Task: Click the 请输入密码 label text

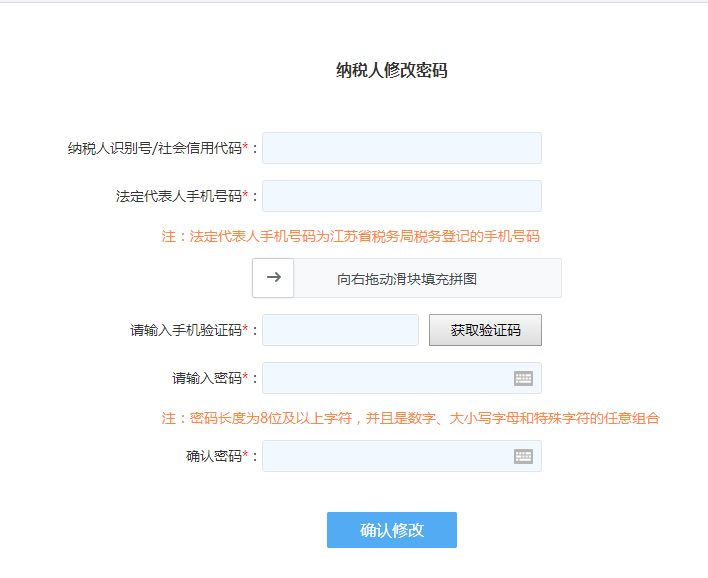Action: (207, 378)
